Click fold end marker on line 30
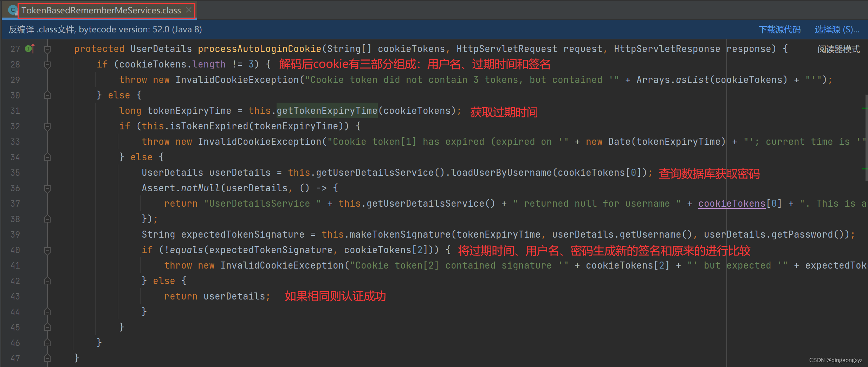The height and width of the screenshot is (367, 868). [47, 95]
